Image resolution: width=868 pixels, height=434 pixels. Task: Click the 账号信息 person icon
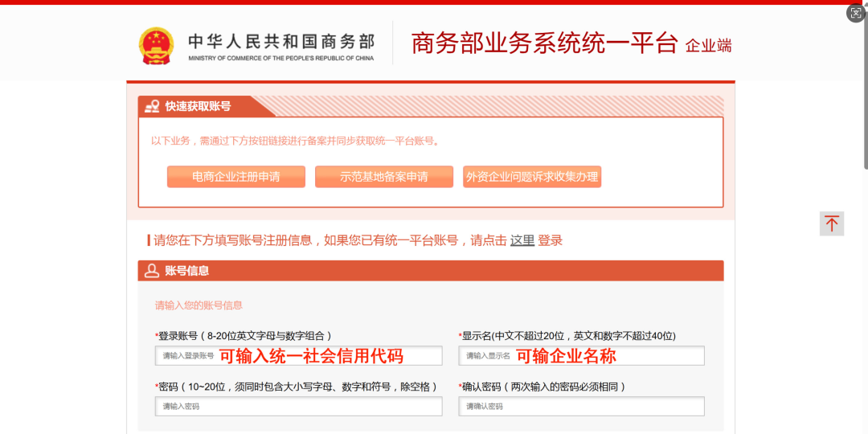click(152, 271)
